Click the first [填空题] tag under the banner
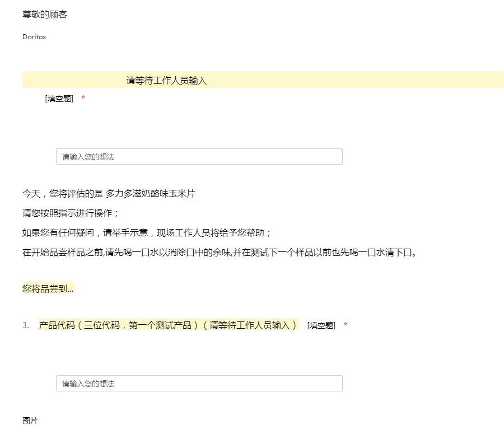This screenshot has height=448, width=504. pos(59,99)
